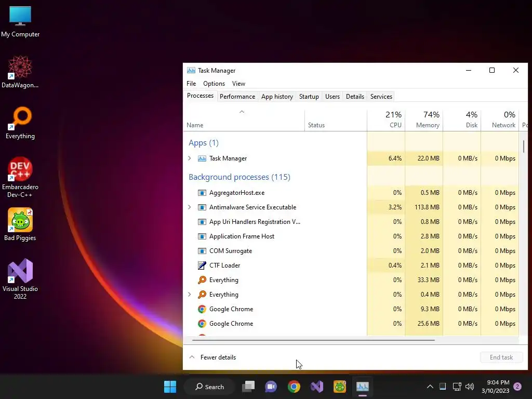Image resolution: width=532 pixels, height=399 pixels.
Task: Click the 113.8 MB memory value
Action: (427, 207)
